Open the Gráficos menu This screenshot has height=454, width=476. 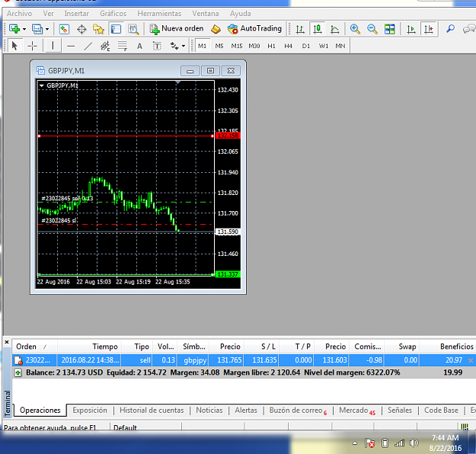(113, 14)
